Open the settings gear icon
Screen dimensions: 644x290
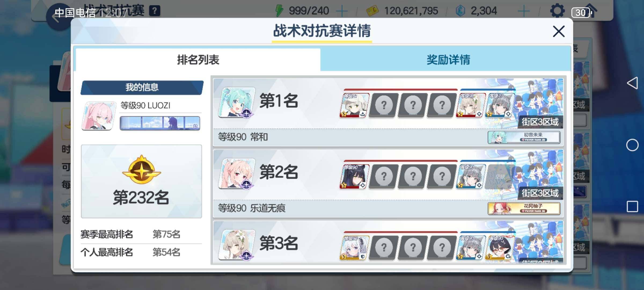[x=557, y=11]
